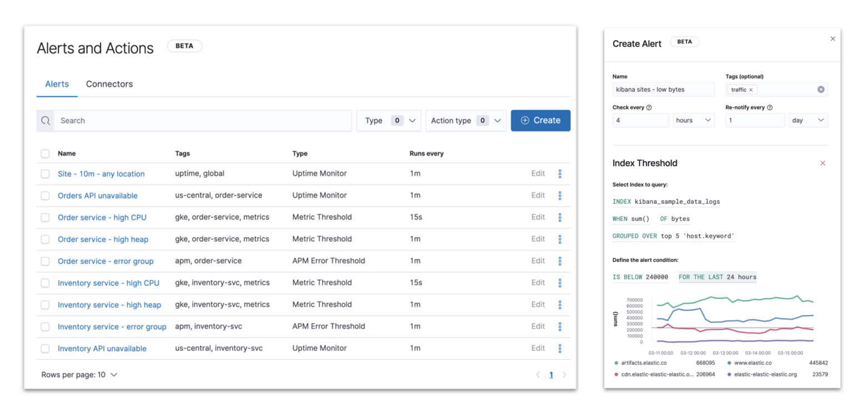Change the hours interval dropdown
The width and height of the screenshot is (868, 411).
tap(694, 120)
